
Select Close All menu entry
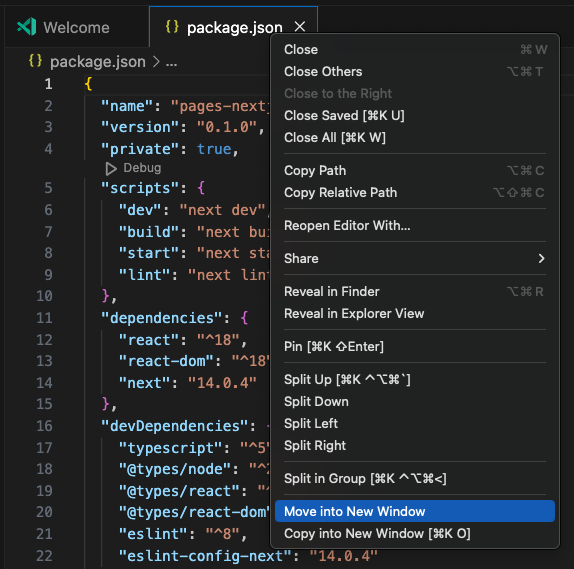click(415, 137)
